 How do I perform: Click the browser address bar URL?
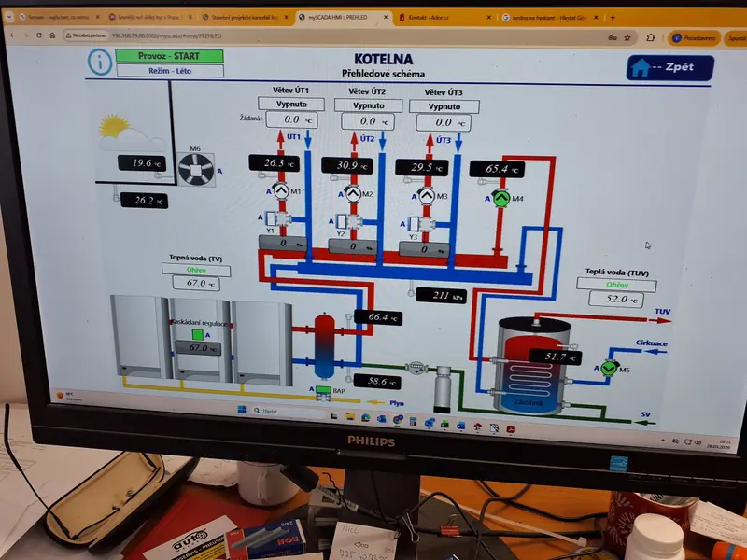click(167, 35)
